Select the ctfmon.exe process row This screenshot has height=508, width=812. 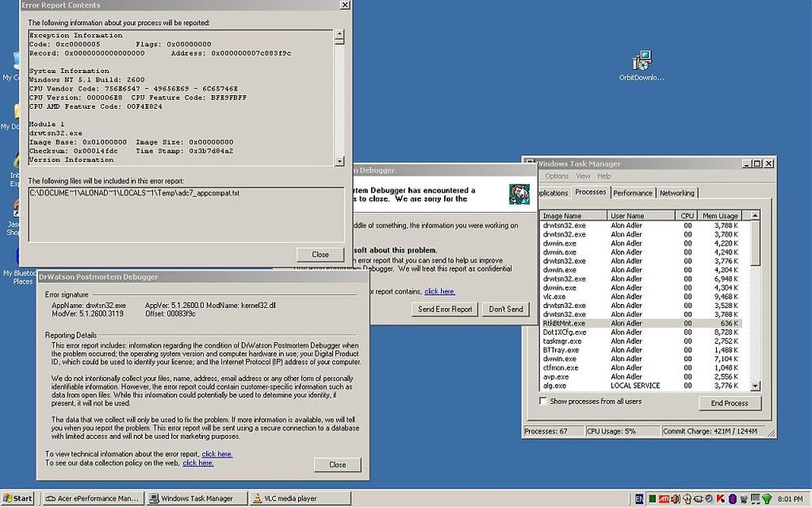[641, 367]
